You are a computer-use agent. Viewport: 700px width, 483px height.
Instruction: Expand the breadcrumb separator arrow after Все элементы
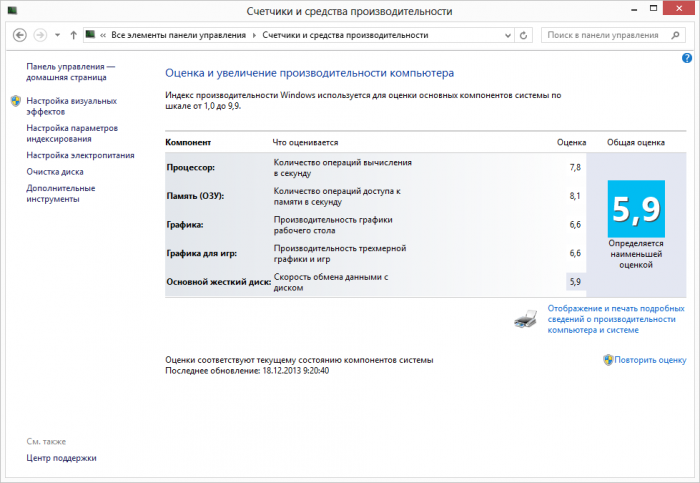254,35
